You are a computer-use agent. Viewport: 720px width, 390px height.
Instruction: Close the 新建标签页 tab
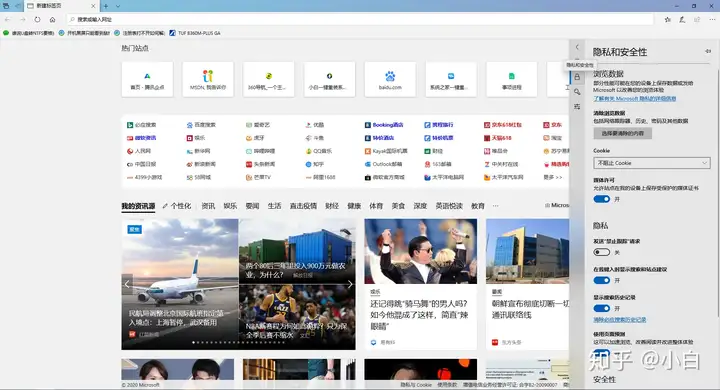pyautogui.click(x=93, y=6)
